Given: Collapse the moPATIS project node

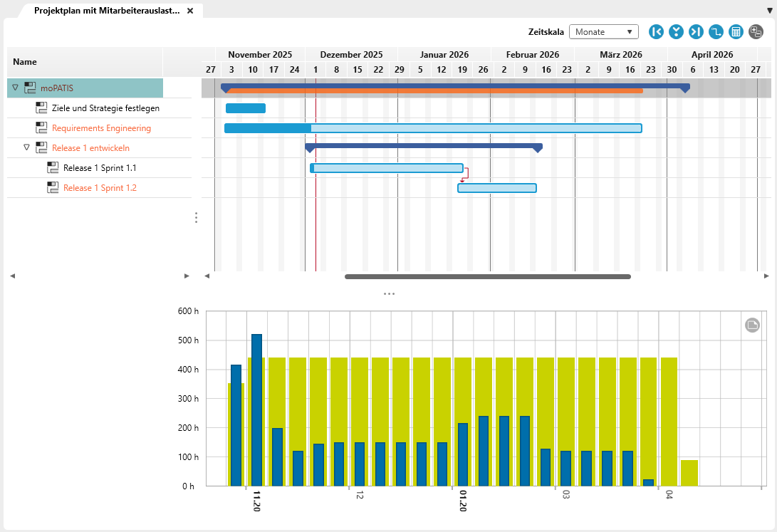Looking at the screenshot, I should (16, 88).
